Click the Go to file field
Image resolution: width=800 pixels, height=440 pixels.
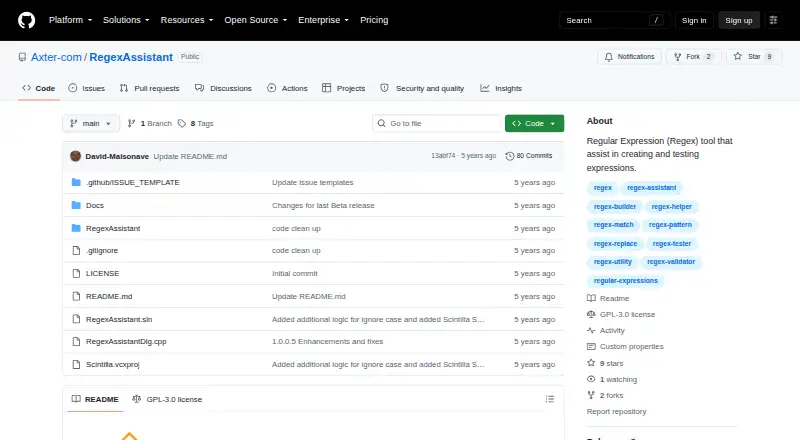[437, 124]
